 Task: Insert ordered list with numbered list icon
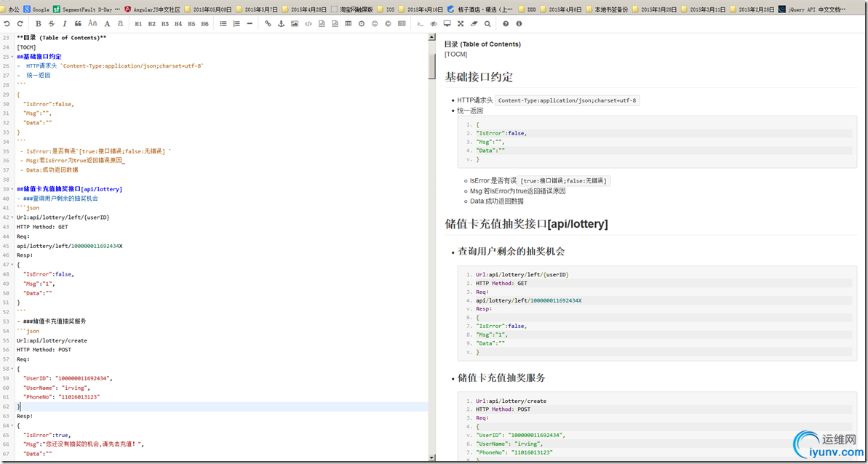236,24
